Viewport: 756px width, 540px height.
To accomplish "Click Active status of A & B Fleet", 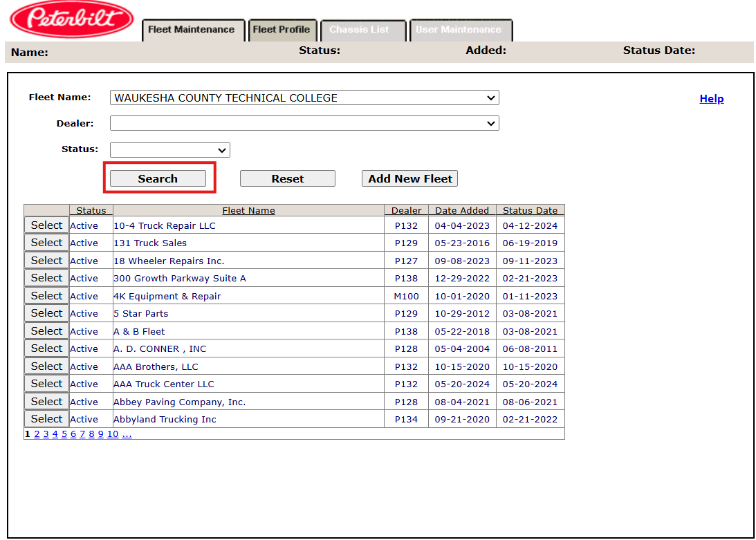I will (x=84, y=332).
